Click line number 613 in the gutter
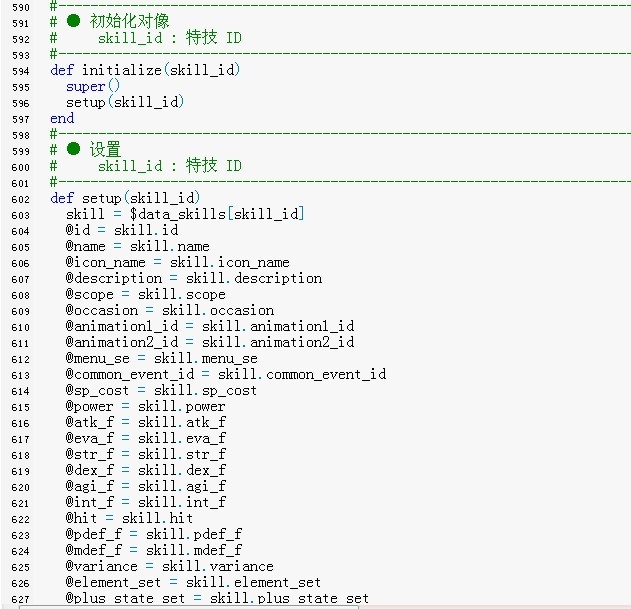The height and width of the screenshot is (609, 631). 21,376
